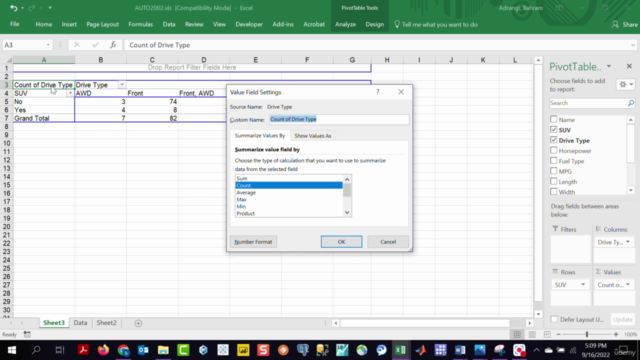This screenshot has height=360, width=640.
Task: Click OK in Value Field Settings
Action: [341, 242]
